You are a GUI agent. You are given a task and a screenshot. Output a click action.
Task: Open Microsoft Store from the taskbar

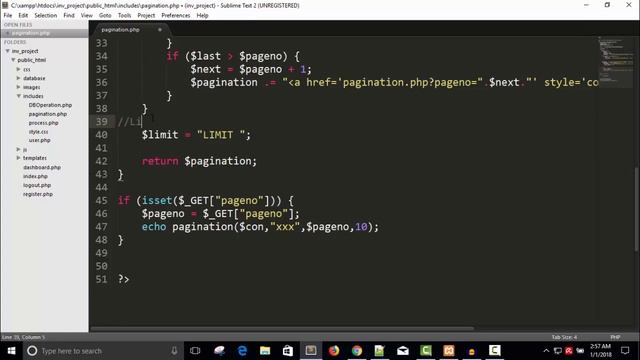[x=288, y=351]
